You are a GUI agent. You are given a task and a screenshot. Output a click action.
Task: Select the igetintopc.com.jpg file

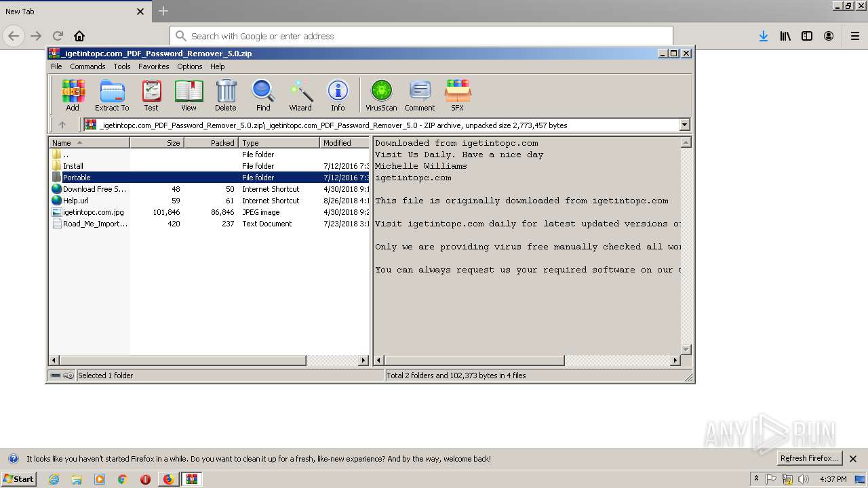click(x=209, y=211)
